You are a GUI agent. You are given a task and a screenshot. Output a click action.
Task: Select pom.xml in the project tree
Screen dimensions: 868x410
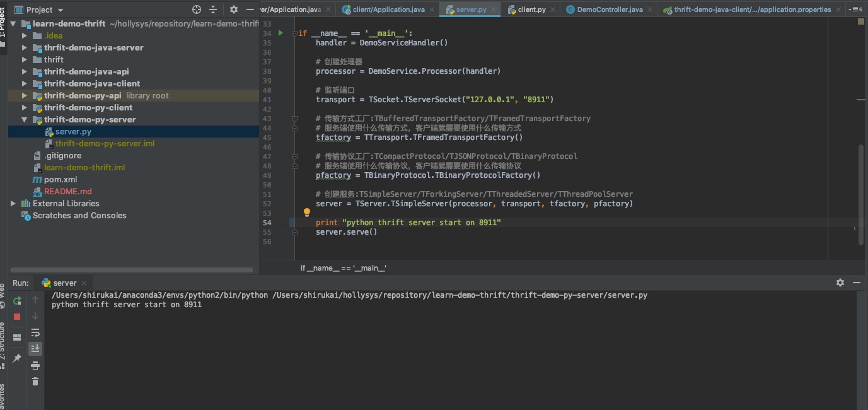click(61, 180)
